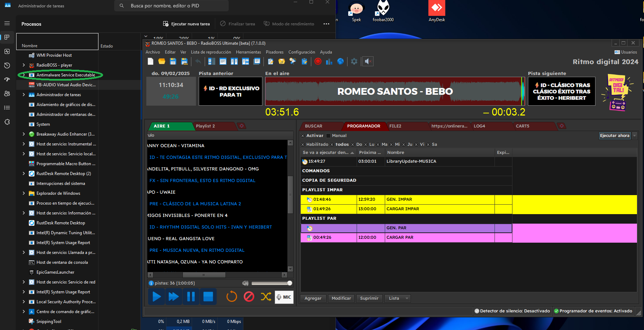Start recording with red record icon

[318, 61]
